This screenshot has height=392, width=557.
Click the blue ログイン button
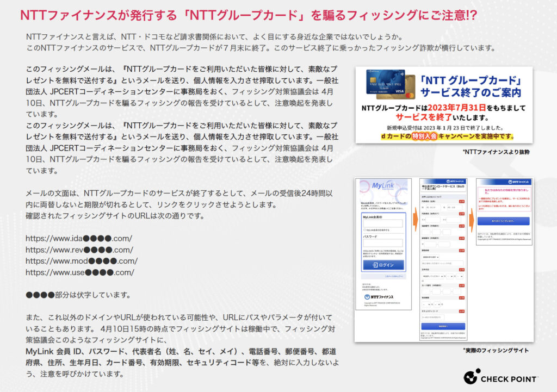pyautogui.click(x=383, y=265)
